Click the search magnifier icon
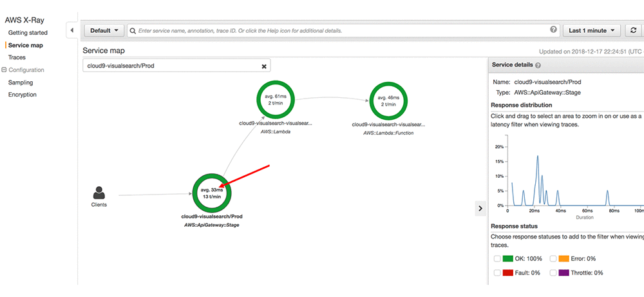The height and width of the screenshot is (297, 644). (x=133, y=31)
